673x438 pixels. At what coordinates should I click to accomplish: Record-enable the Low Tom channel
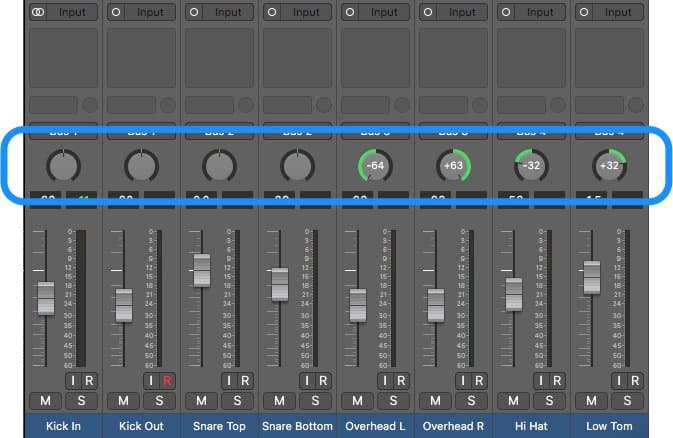(634, 381)
